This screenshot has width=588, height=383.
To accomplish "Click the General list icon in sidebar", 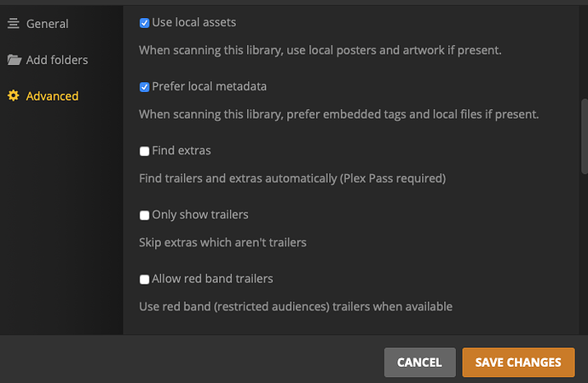I will click(13, 24).
